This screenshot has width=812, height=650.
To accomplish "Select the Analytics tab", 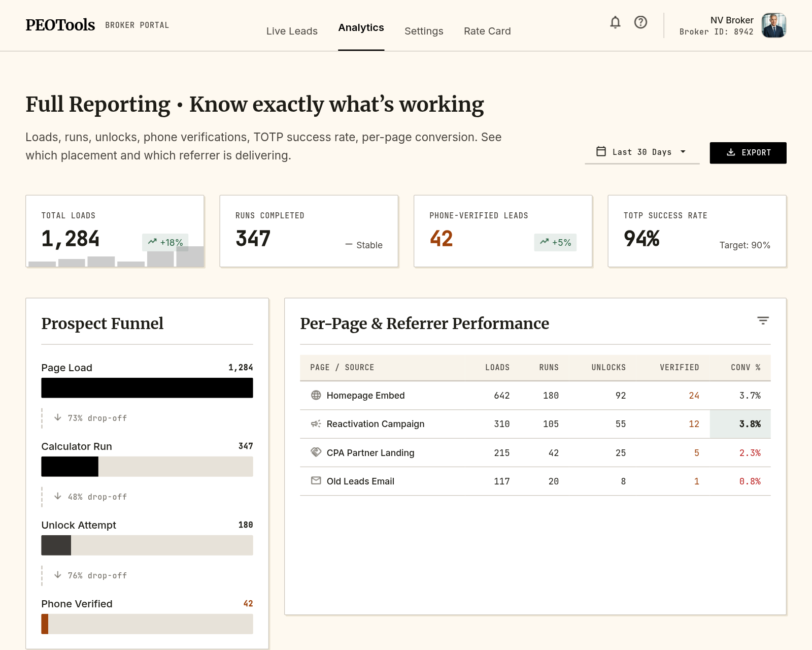I will point(361,27).
